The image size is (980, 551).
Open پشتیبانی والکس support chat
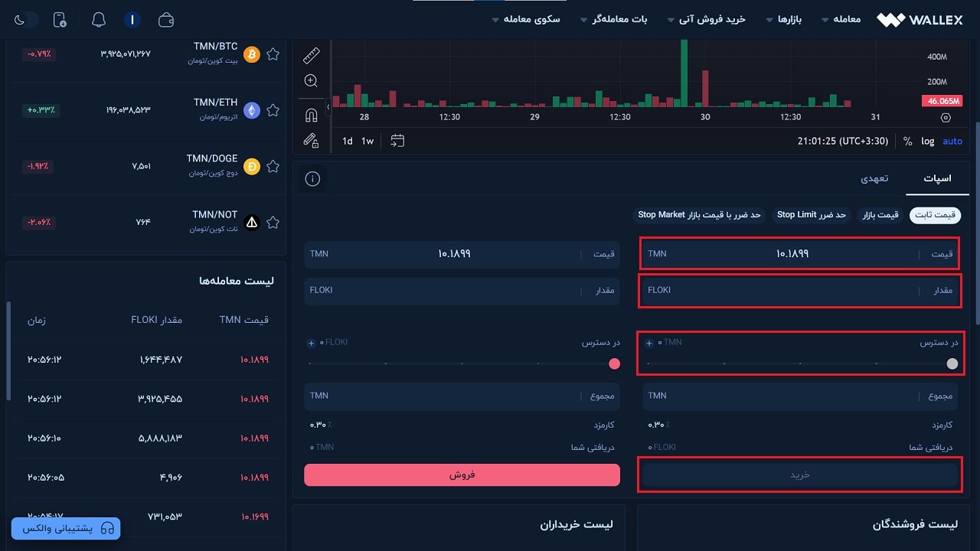[65, 528]
